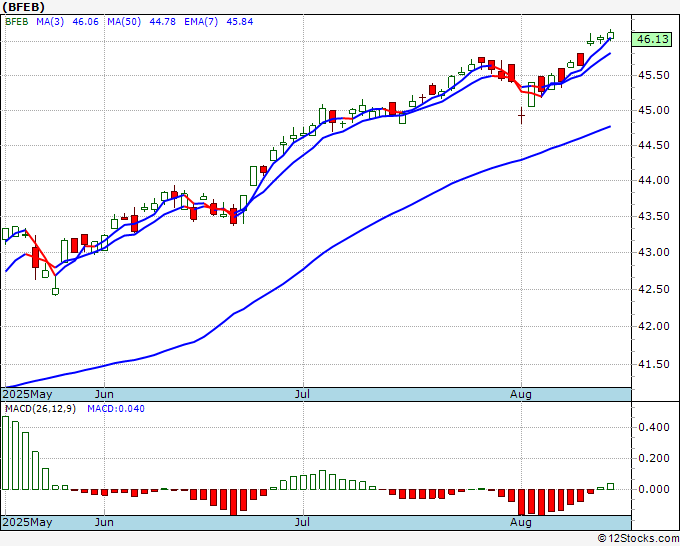Click the MA(50) legend label
Screen dimensions: 680x546
click(x=124, y=22)
